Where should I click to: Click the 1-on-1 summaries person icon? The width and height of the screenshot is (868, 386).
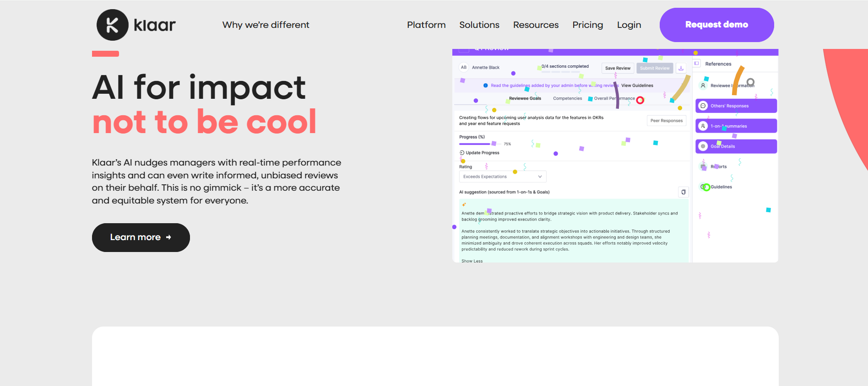[703, 126]
